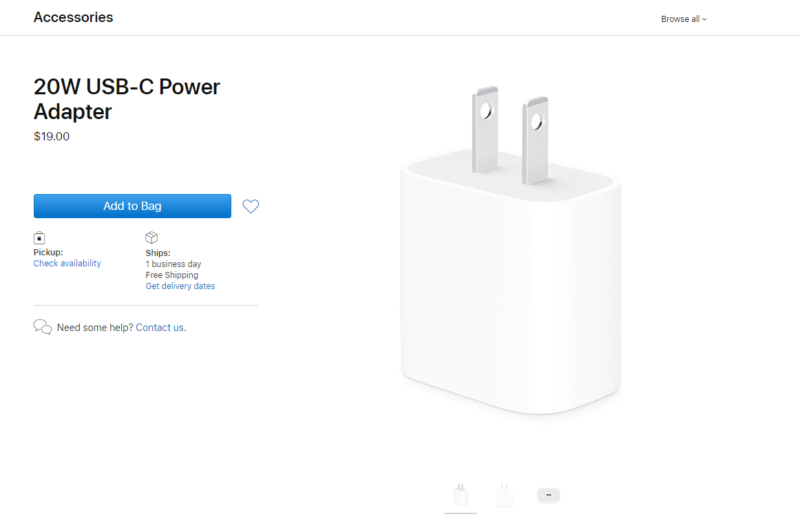The width and height of the screenshot is (800, 532).
Task: Click the large power adapter product image
Action: [x=511, y=250]
